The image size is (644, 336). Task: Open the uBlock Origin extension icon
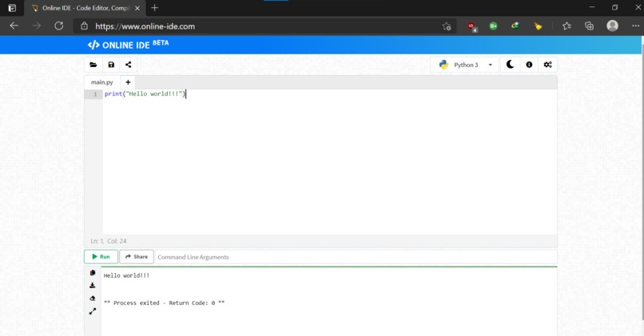(x=471, y=26)
